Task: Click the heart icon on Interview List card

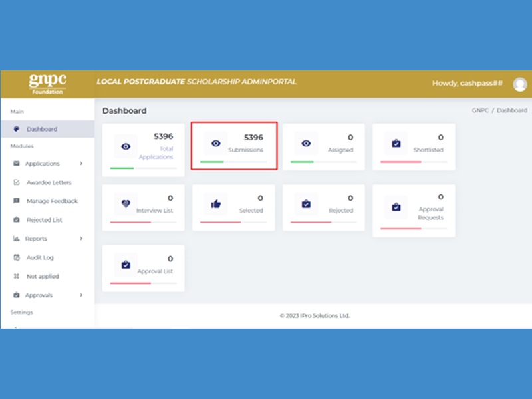Action: (x=126, y=204)
